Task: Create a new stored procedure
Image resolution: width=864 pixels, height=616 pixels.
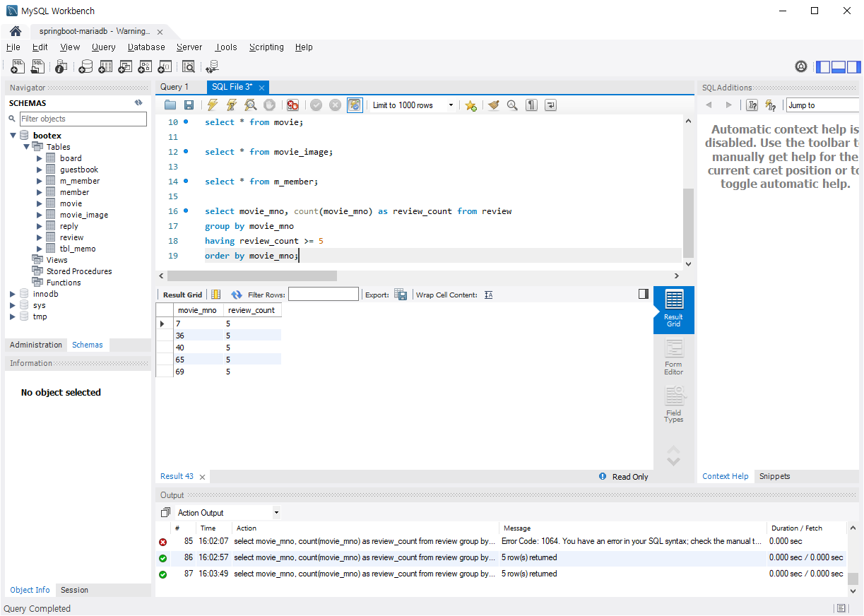Action: 145,66
